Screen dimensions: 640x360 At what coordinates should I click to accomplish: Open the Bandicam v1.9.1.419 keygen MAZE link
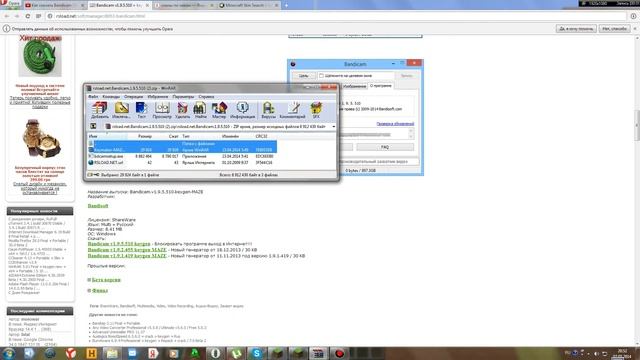click(127, 256)
